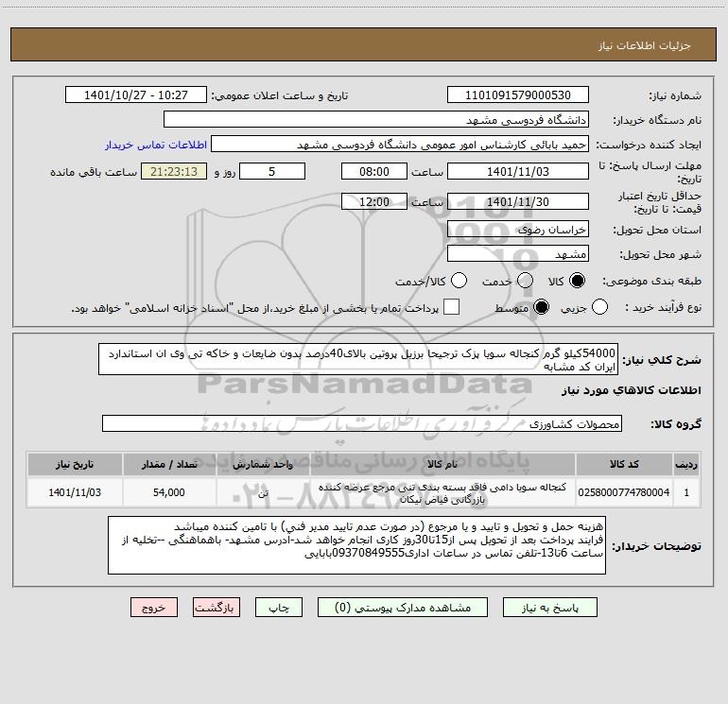Screen dimensions: 728x704
Task: Click the بازگشت back button
Action: [x=217, y=608]
